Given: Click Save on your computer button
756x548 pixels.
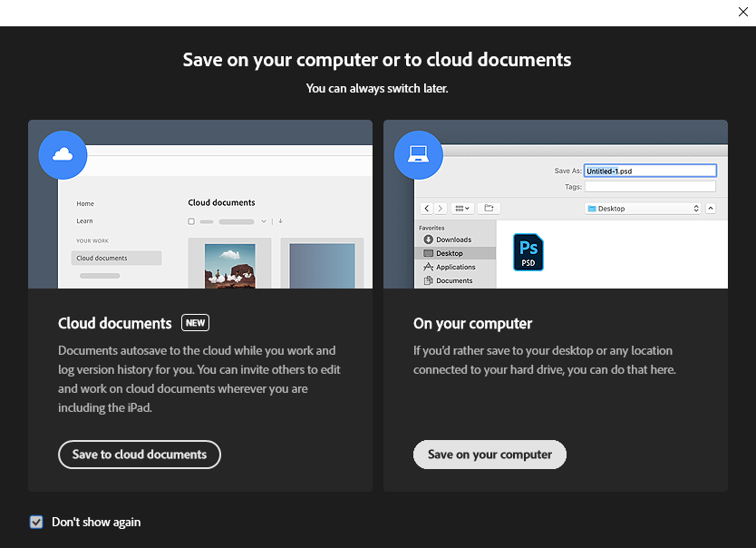Looking at the screenshot, I should (x=489, y=455).
